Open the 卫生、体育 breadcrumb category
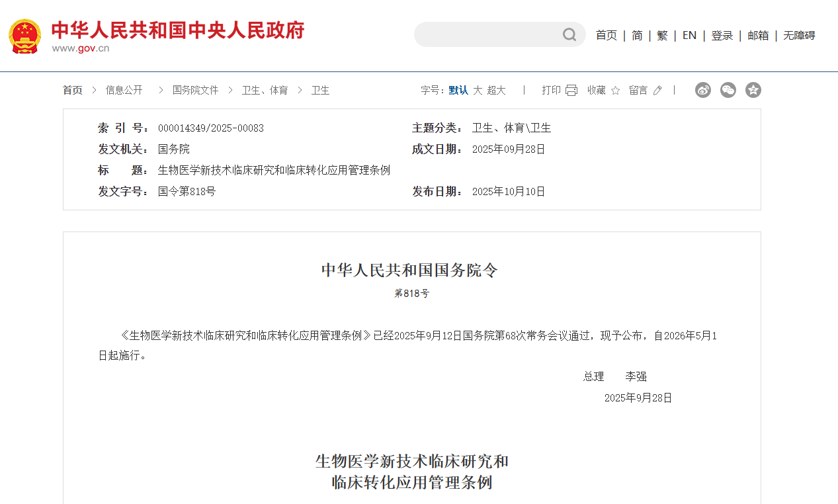 click(x=265, y=89)
